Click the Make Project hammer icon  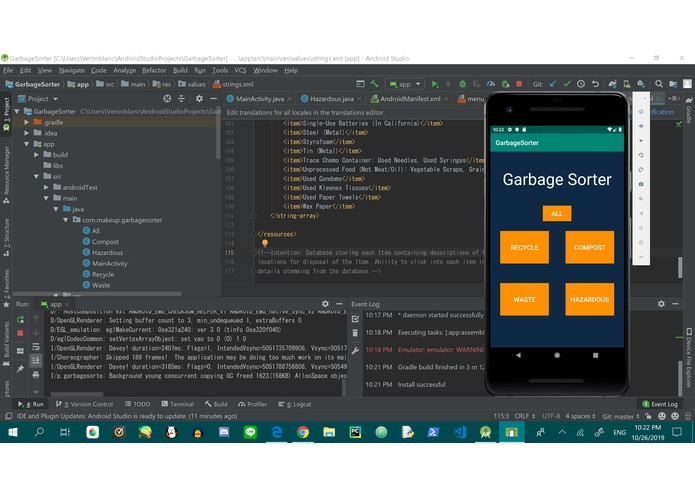375,84
